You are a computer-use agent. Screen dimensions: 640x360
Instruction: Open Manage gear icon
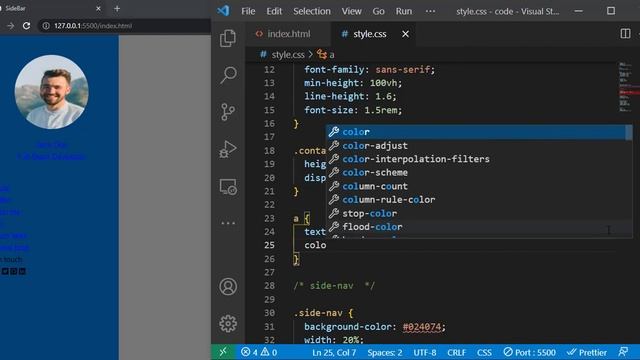click(x=228, y=323)
